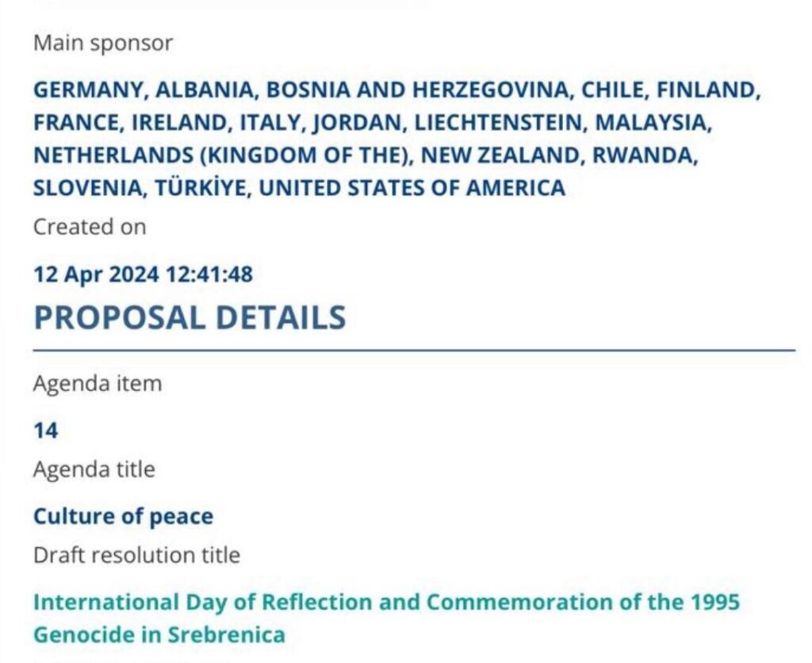Click MALAYSIA in the sponsor list
Viewport: 812px width, 663px height.
coord(649,123)
